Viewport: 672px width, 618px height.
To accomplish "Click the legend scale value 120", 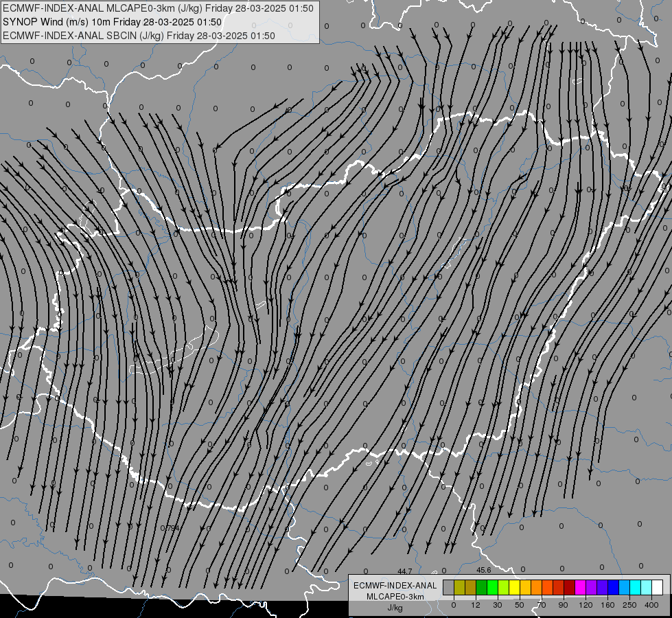I will pyautogui.click(x=586, y=605).
